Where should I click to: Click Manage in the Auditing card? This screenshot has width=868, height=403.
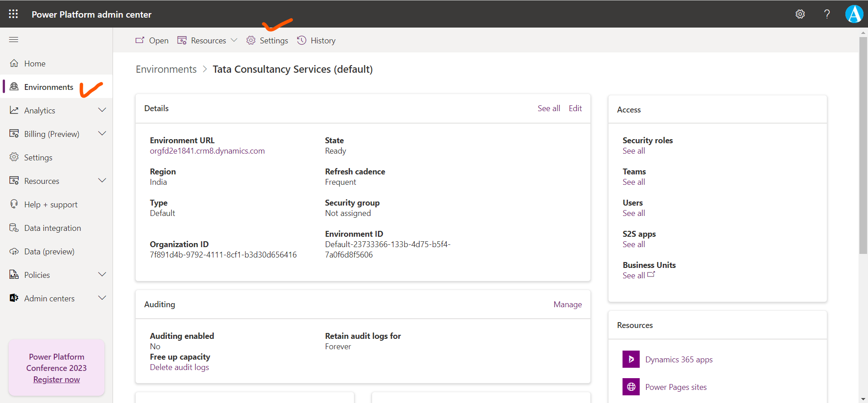[567, 305]
